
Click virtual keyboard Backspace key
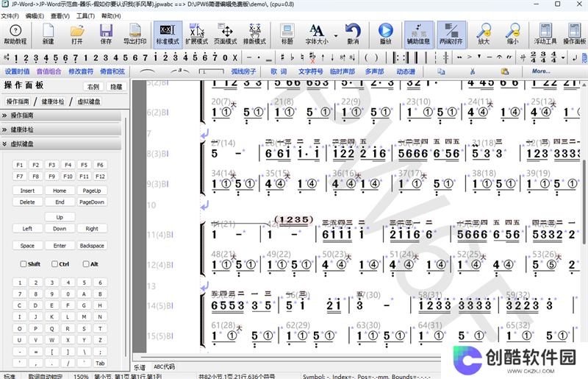click(x=92, y=245)
